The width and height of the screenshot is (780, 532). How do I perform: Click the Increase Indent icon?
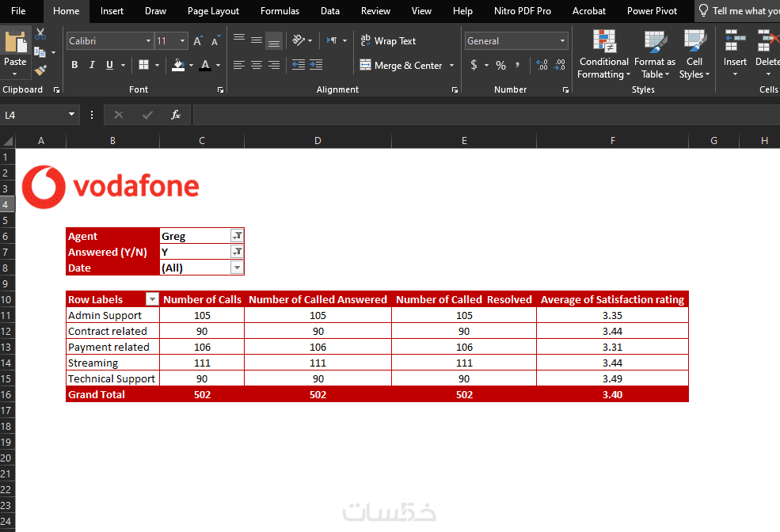click(316, 65)
